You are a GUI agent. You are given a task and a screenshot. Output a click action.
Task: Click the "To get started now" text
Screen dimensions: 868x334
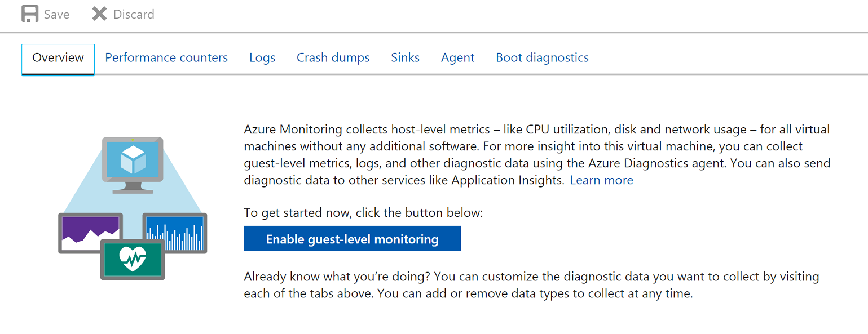363,213
